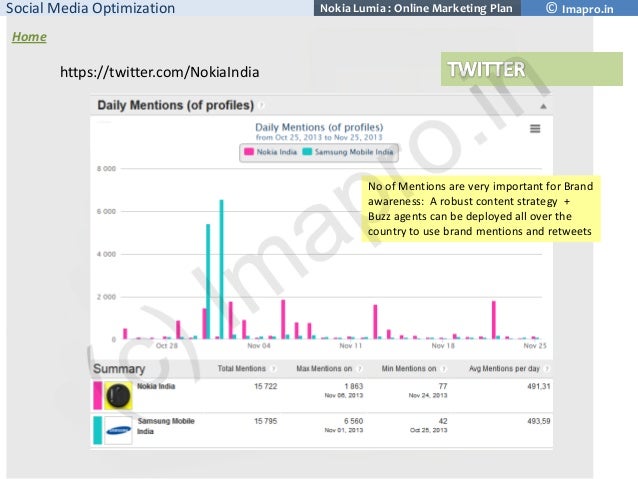Open the chart hamburger menu icon
Screen dimensions: 638x479
click(535, 129)
